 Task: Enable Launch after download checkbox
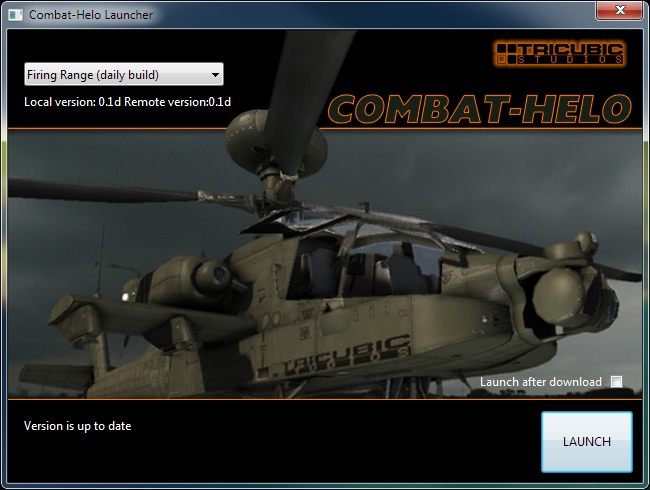pyautogui.click(x=616, y=381)
